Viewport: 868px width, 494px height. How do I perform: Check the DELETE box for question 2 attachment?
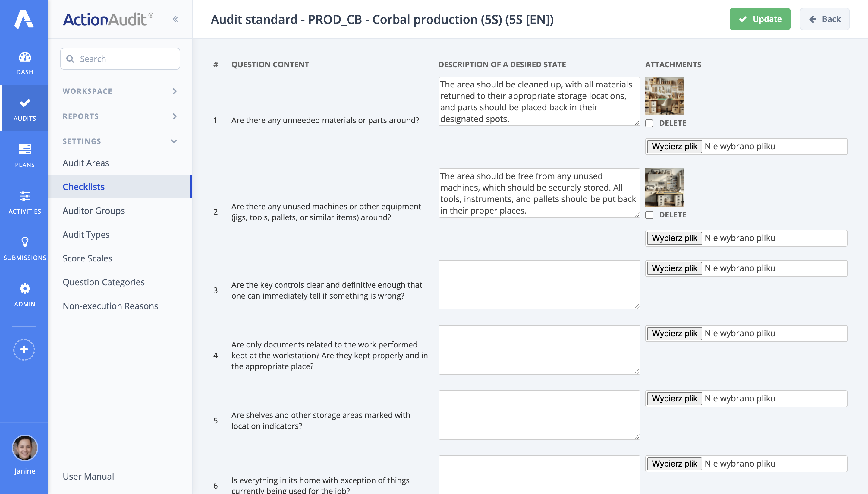click(649, 215)
